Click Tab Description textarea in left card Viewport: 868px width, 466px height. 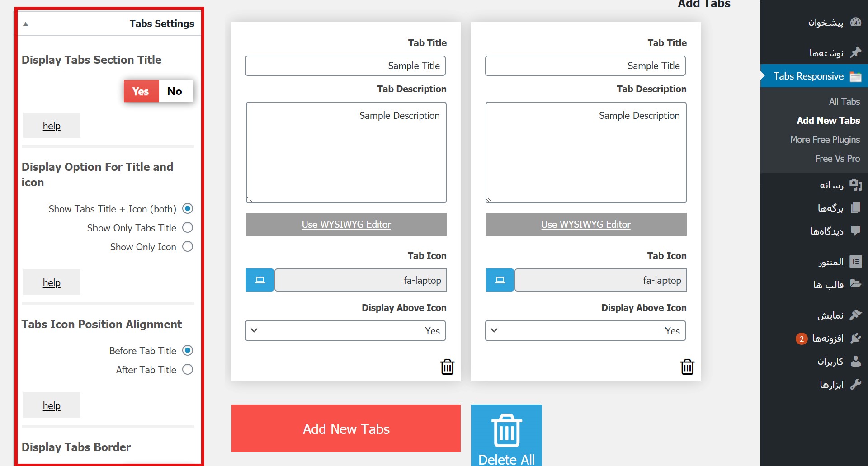coord(346,152)
